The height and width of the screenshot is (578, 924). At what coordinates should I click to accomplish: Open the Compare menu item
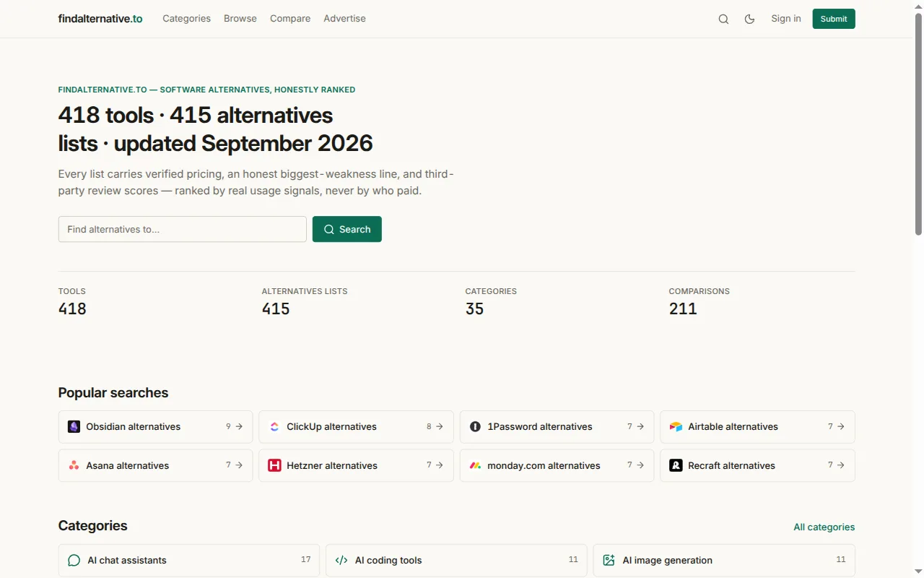click(x=290, y=19)
